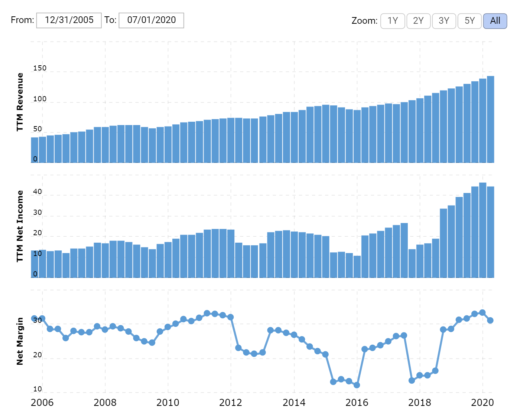Click the first TTM Revenue bar in 2006
The image size is (520, 420).
click(35, 150)
